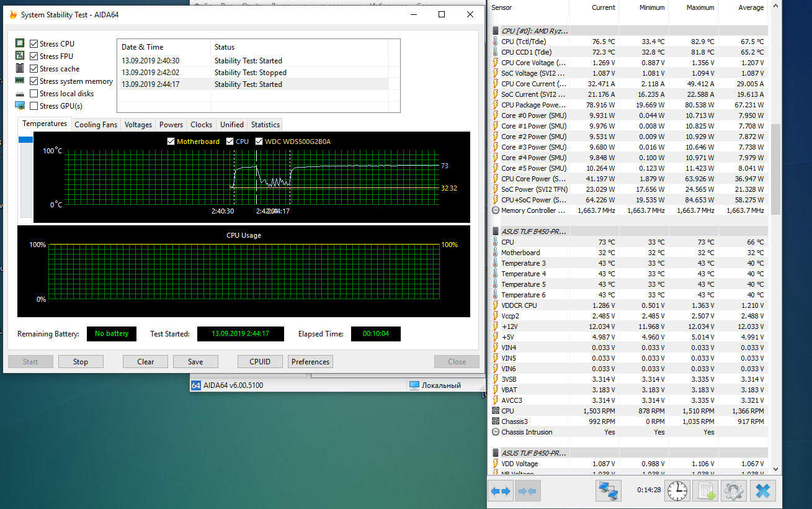Collapse the CPU [#0]: AMD Ryzen sensor group
This screenshot has height=509, width=812.
click(495, 30)
